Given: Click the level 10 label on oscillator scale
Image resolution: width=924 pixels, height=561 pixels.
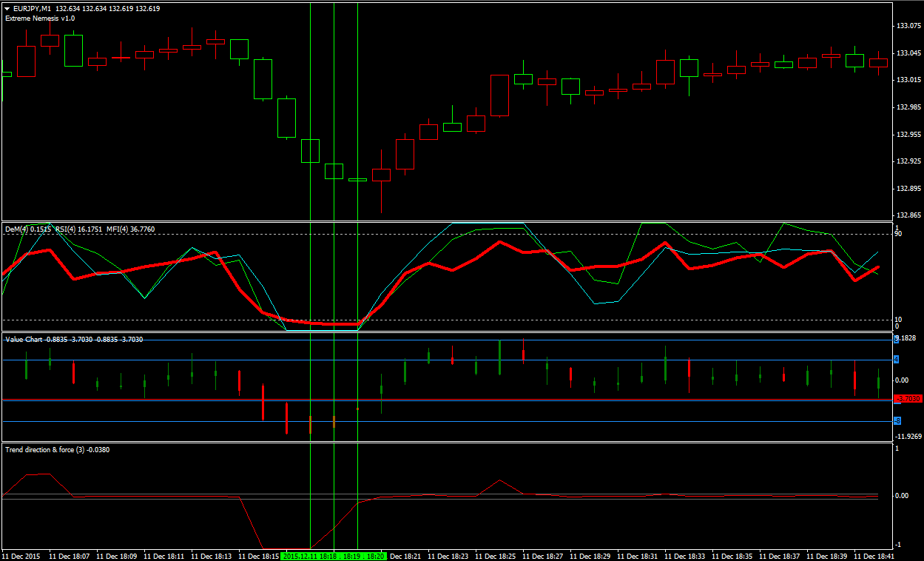Looking at the screenshot, I should [x=898, y=320].
